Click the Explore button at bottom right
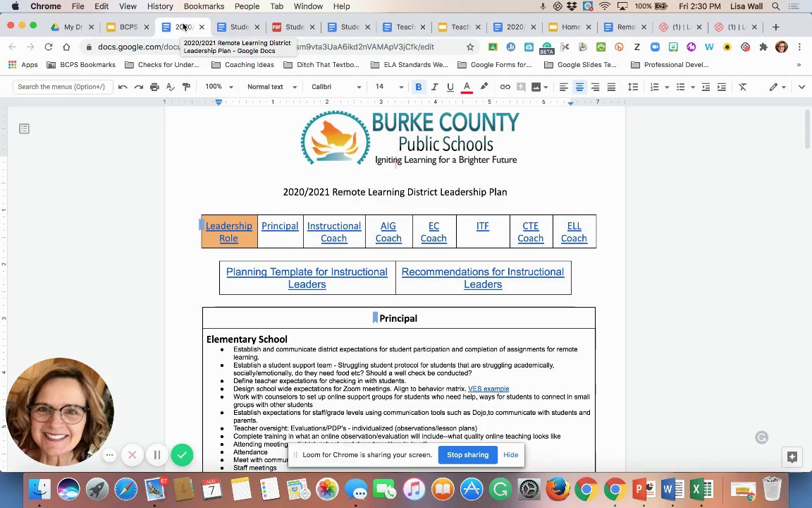 (x=792, y=457)
